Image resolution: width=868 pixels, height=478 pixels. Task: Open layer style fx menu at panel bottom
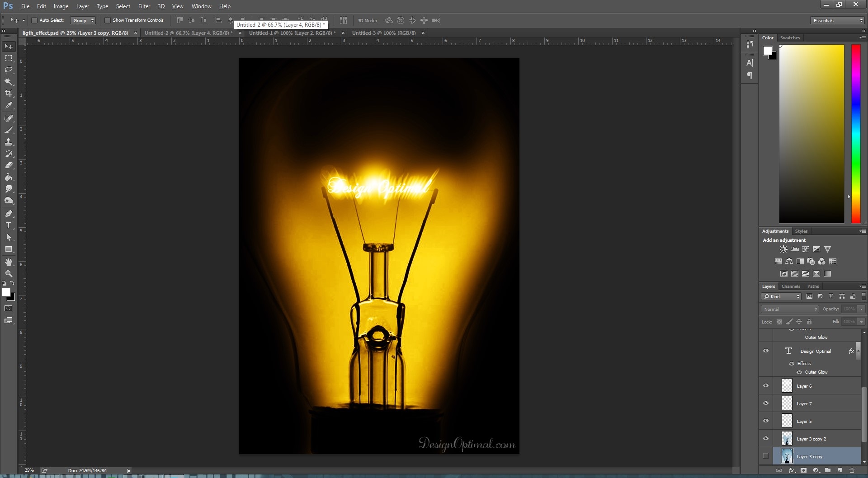tap(792, 470)
